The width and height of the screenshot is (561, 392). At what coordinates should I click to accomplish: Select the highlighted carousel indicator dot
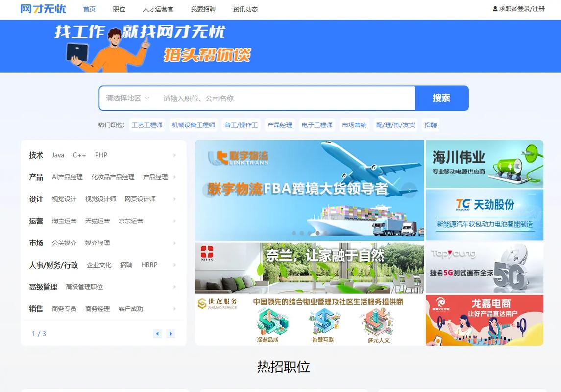[317, 233]
